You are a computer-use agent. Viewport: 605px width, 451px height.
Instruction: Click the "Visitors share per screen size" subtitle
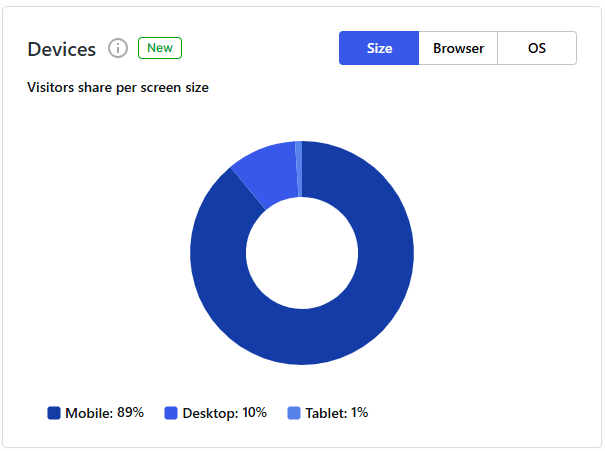pos(118,87)
